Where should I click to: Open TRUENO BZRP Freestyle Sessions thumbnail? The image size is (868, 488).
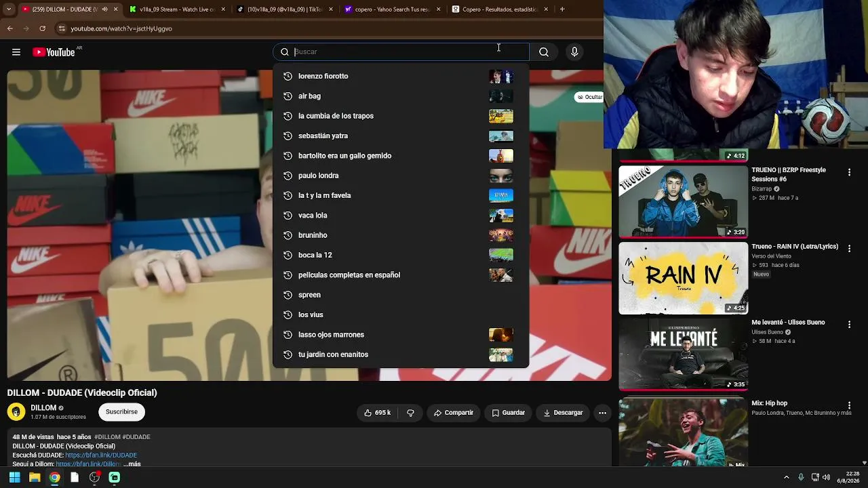point(684,201)
